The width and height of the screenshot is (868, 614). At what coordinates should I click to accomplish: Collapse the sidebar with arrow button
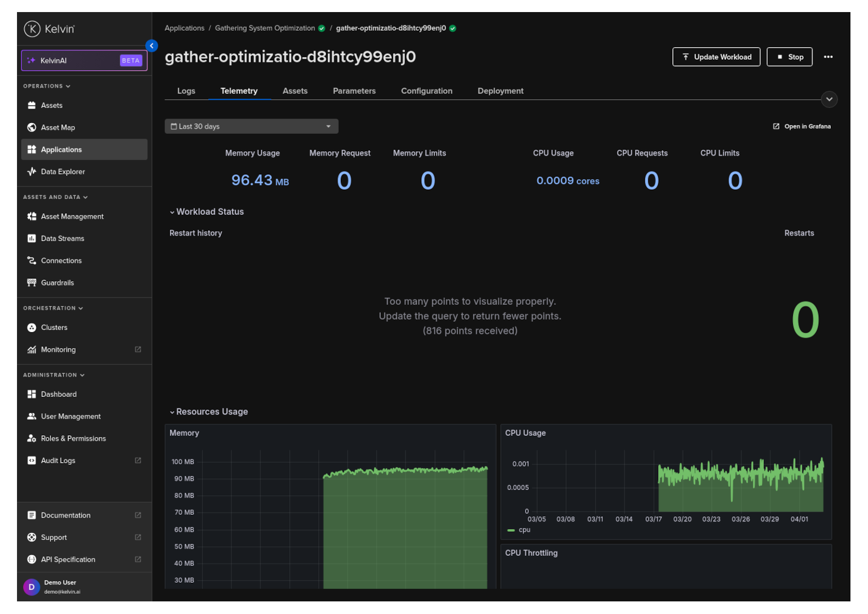click(152, 46)
